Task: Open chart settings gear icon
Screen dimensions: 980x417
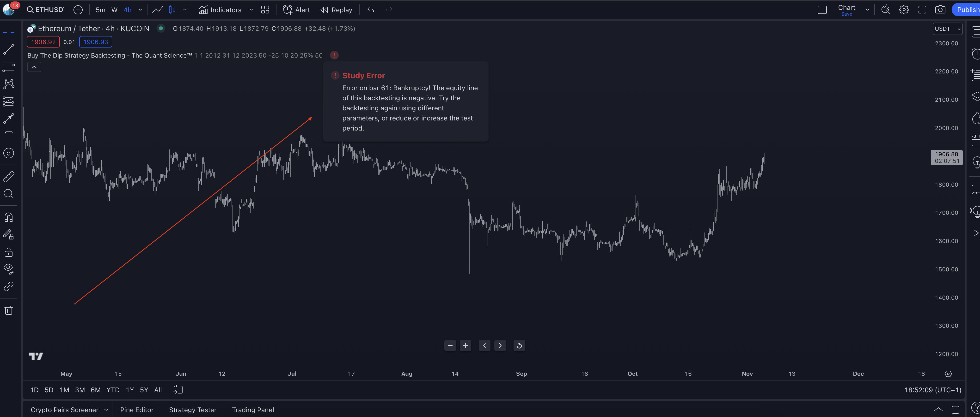Action: point(904,10)
